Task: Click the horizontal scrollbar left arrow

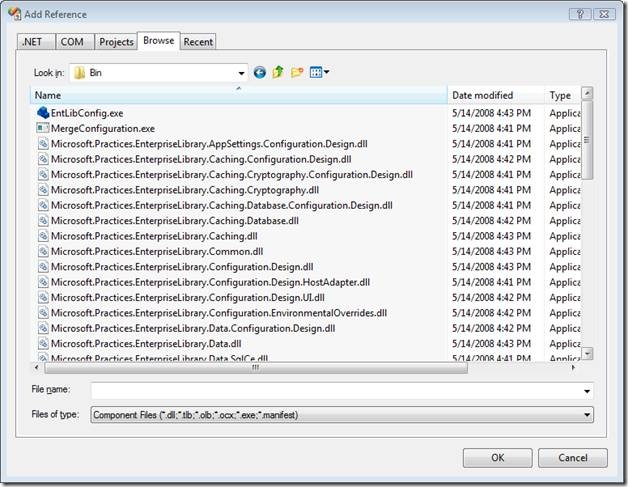Action: tap(36, 367)
